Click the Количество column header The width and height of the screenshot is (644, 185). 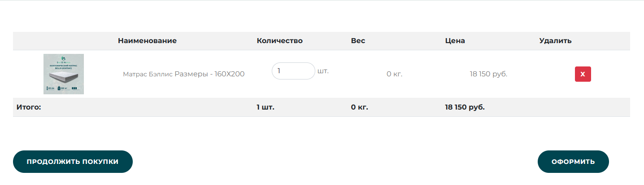(x=279, y=41)
